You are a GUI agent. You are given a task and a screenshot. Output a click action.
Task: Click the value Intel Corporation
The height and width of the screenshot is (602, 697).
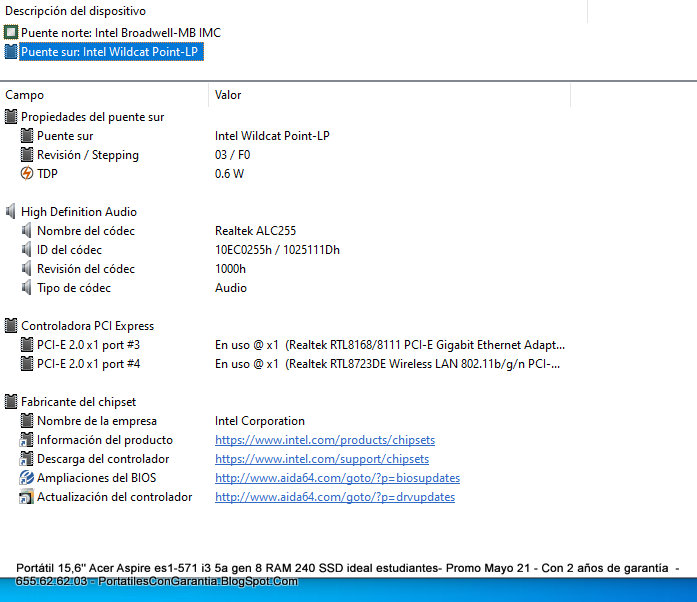coord(260,421)
